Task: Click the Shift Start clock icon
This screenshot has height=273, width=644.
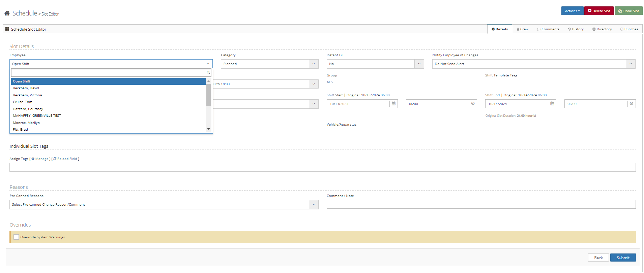Action: (x=473, y=104)
